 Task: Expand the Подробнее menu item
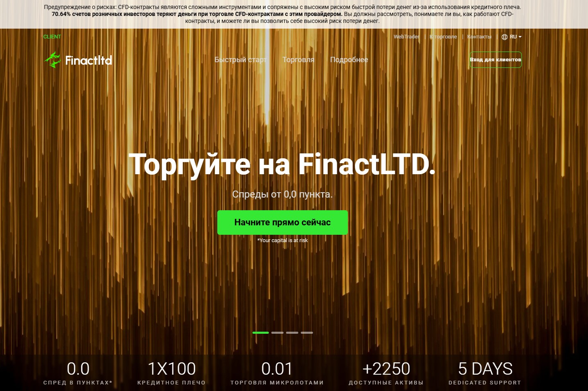(349, 60)
